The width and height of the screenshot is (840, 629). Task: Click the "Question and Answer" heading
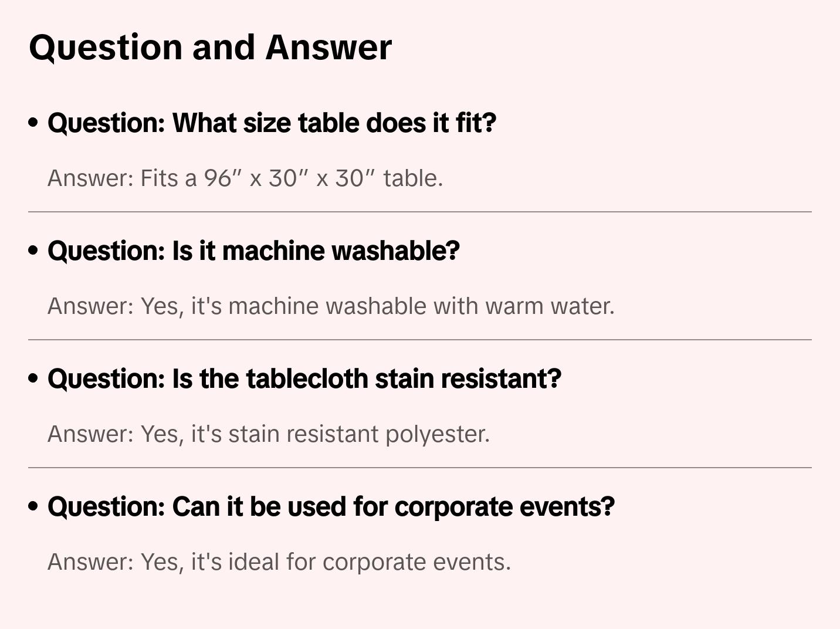210,47
